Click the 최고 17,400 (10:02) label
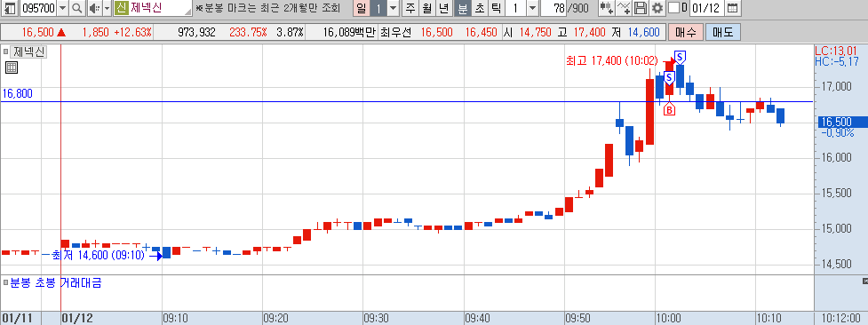The height and width of the screenshot is (325, 868). (x=611, y=60)
